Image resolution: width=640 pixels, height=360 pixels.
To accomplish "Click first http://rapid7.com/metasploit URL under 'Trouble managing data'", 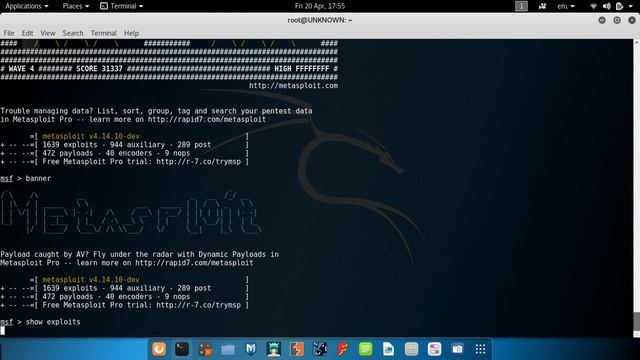I will [x=207, y=120].
